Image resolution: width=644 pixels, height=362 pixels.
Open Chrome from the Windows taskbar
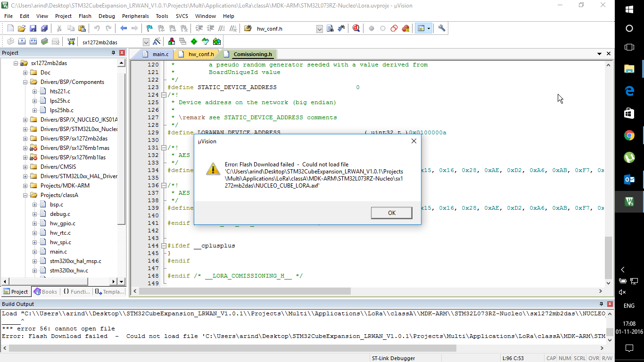point(629,136)
